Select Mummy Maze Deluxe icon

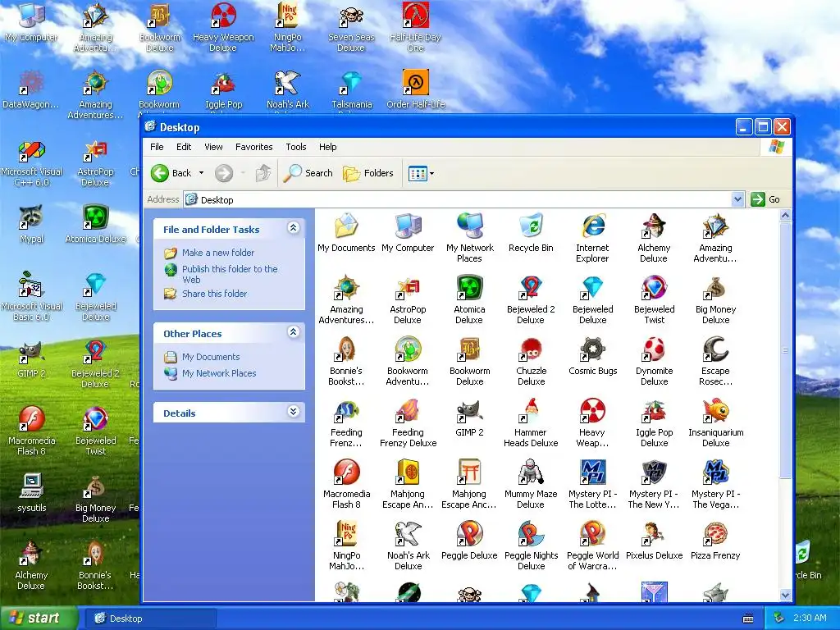click(531, 473)
